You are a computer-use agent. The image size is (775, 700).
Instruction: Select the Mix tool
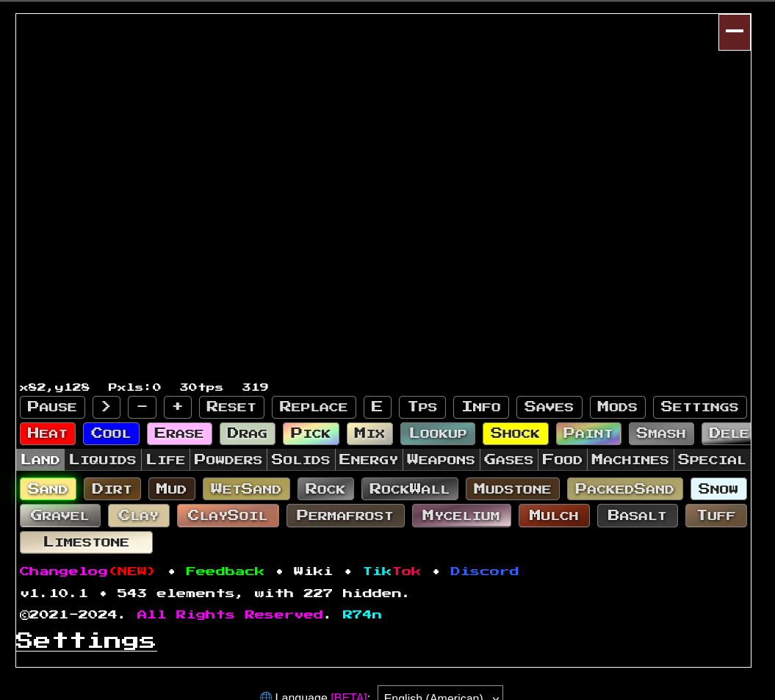tap(369, 433)
